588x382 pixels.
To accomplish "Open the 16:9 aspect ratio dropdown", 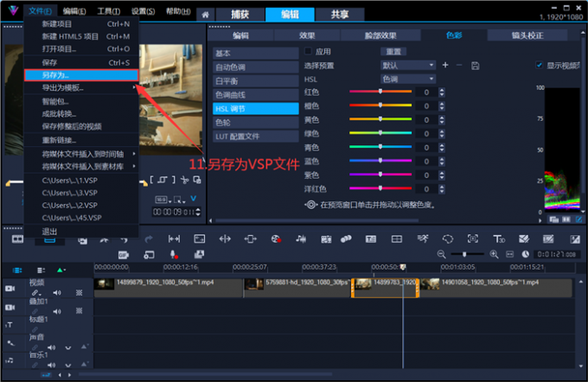I will point(163,200).
